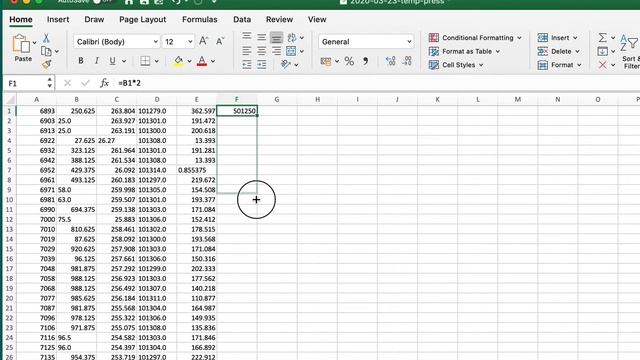Screen dimensions: 640x360
Task: Switch to the Page Layout tab
Action: [142, 20]
